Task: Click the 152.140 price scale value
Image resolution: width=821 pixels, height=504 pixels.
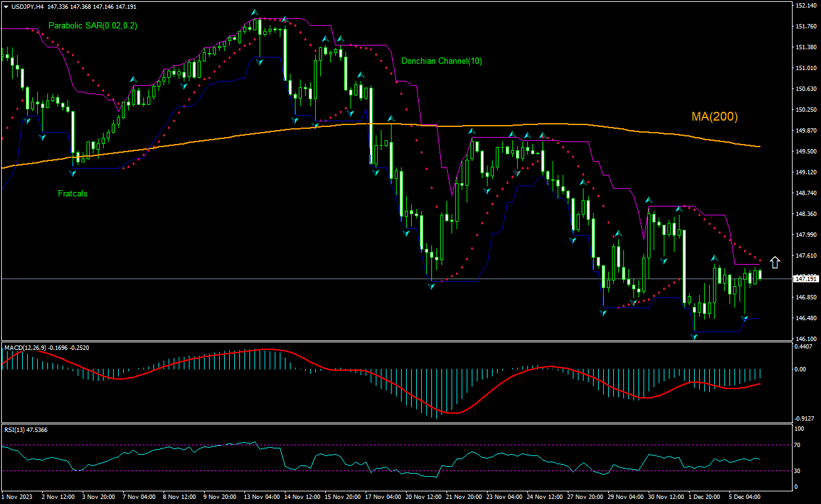Action: point(805,5)
